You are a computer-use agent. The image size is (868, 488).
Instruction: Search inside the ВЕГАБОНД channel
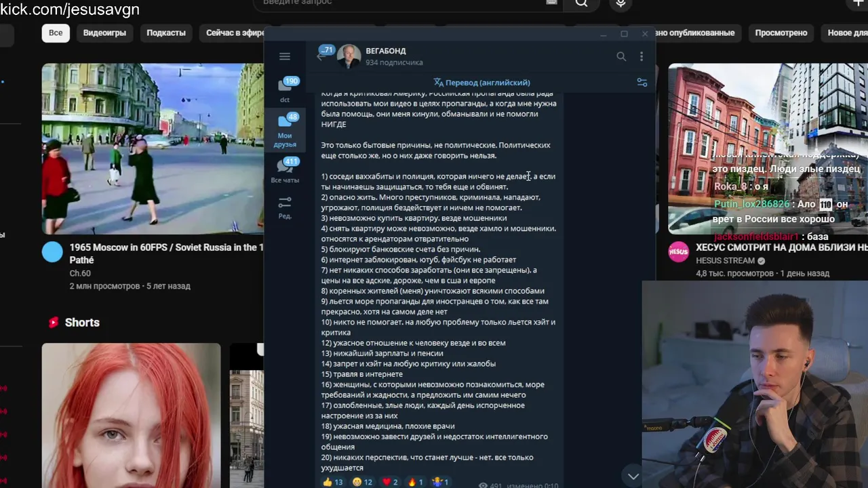pos(621,57)
